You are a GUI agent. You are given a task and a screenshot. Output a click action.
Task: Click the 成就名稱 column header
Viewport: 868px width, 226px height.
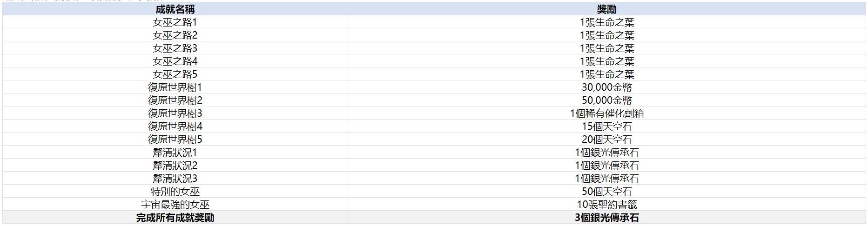175,9
